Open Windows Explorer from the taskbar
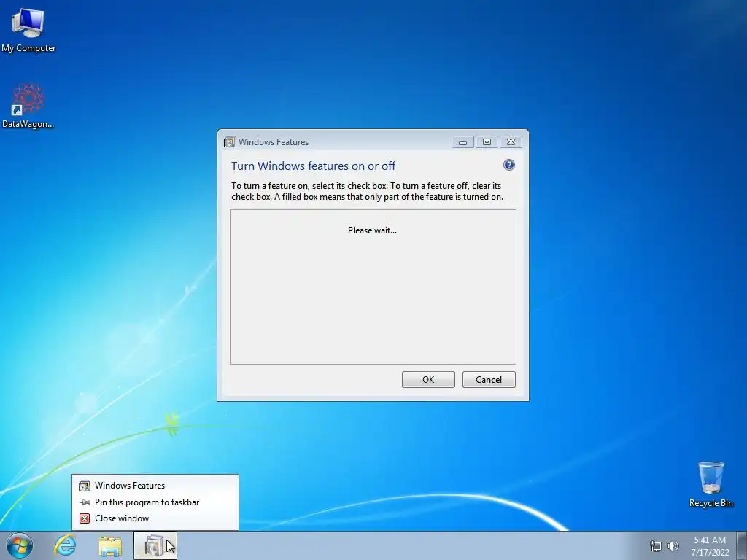 tap(110, 545)
